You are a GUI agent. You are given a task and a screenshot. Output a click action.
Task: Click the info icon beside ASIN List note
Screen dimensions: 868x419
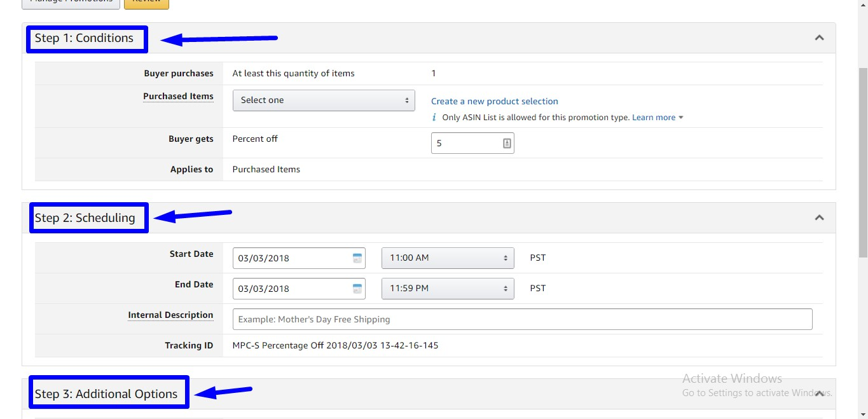click(x=435, y=118)
